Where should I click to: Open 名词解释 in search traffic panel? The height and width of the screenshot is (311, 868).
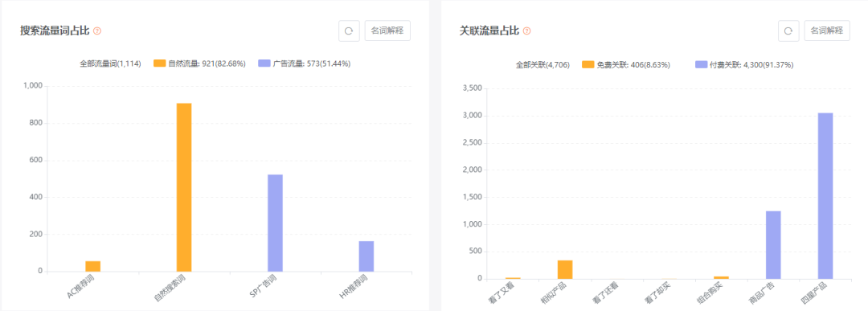[387, 31]
